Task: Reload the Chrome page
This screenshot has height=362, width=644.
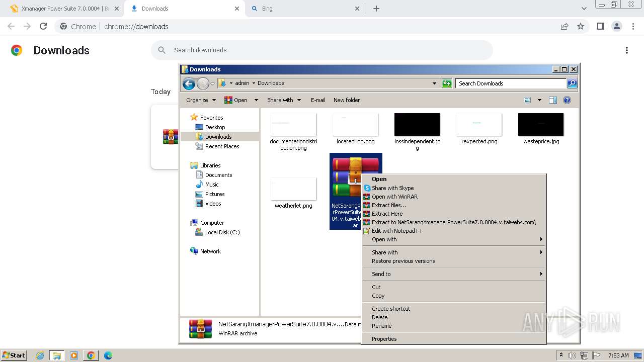Action: coord(43,26)
